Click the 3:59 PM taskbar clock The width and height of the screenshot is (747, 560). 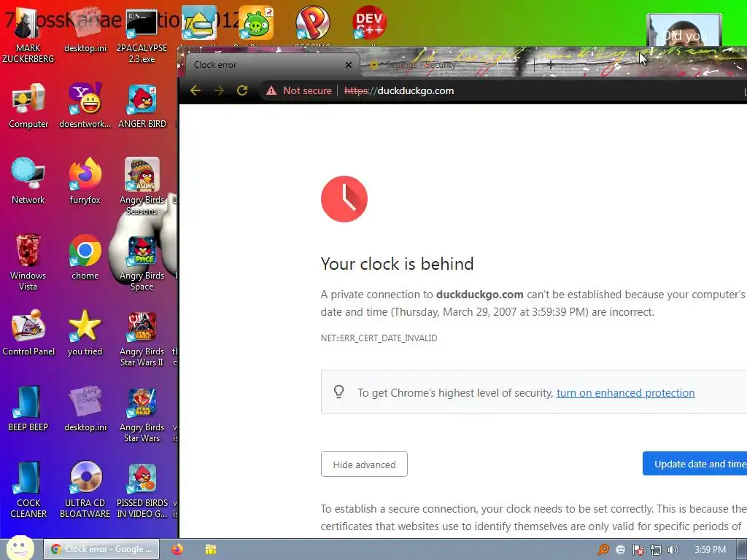click(710, 550)
